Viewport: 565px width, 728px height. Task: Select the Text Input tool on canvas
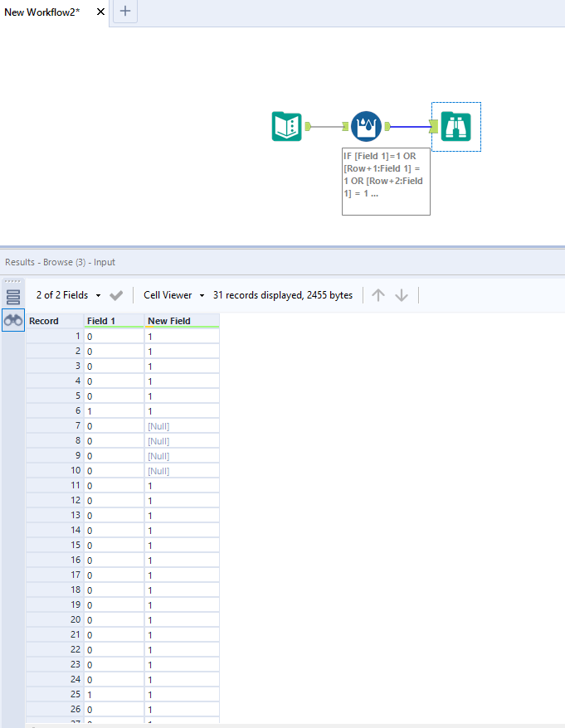pyautogui.click(x=287, y=127)
